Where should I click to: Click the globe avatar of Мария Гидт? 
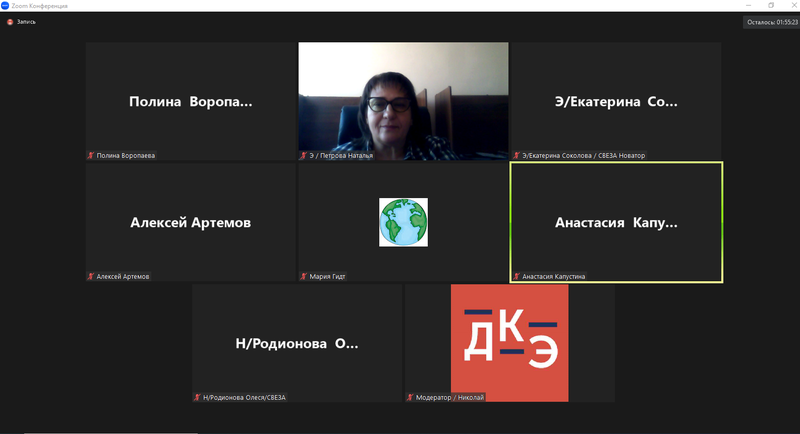click(x=403, y=222)
